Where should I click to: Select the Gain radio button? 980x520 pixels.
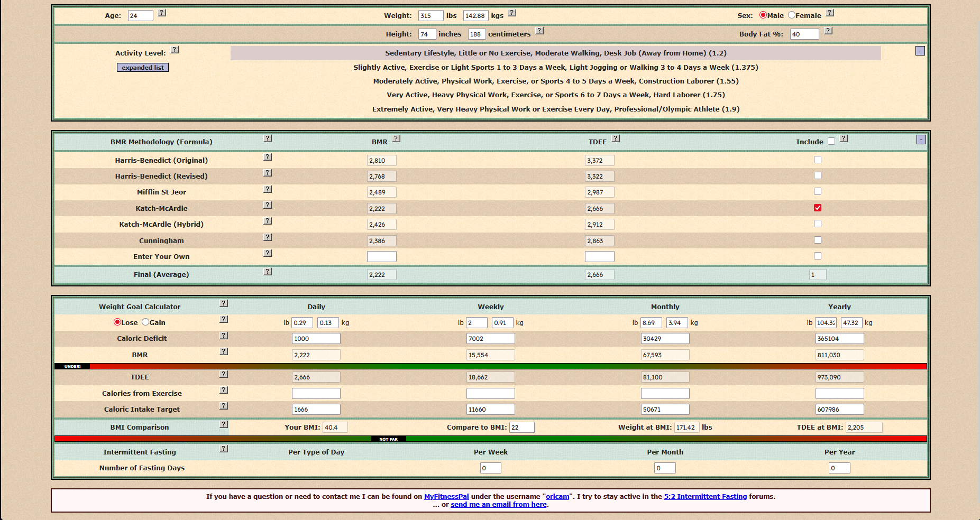pos(145,322)
